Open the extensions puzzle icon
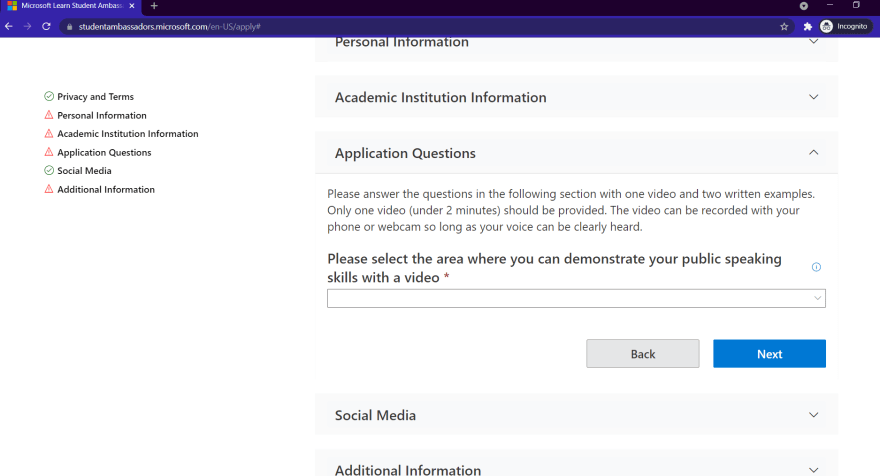The width and height of the screenshot is (880, 476). pos(808,26)
